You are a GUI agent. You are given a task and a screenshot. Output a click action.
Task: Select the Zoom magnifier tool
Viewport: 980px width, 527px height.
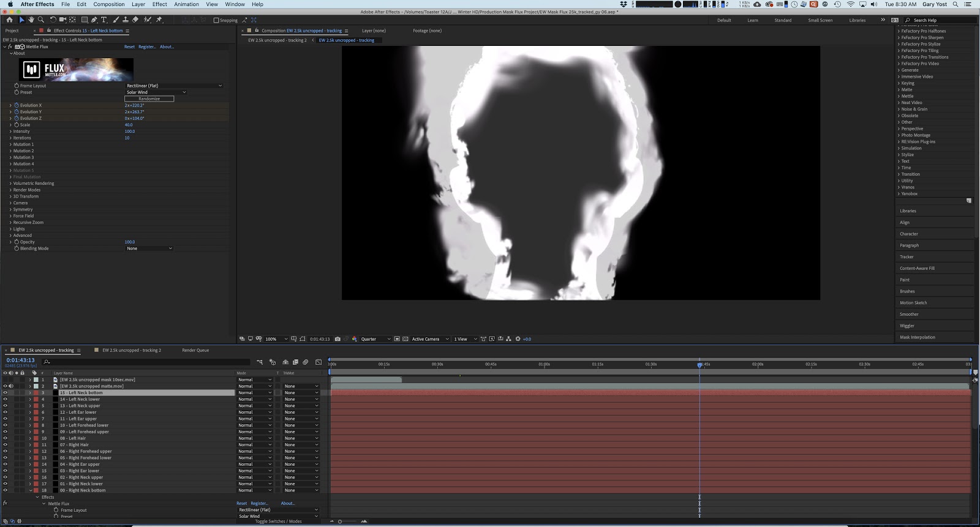coord(41,20)
